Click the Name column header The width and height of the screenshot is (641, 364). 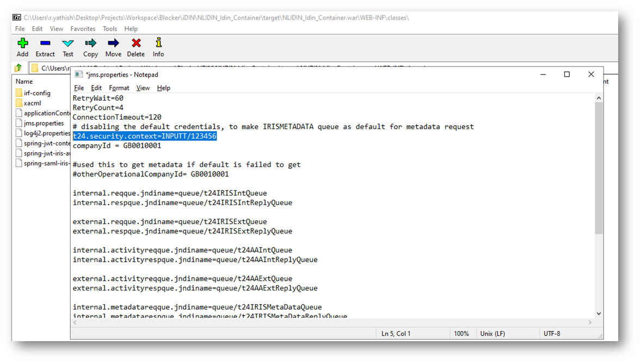click(x=24, y=82)
